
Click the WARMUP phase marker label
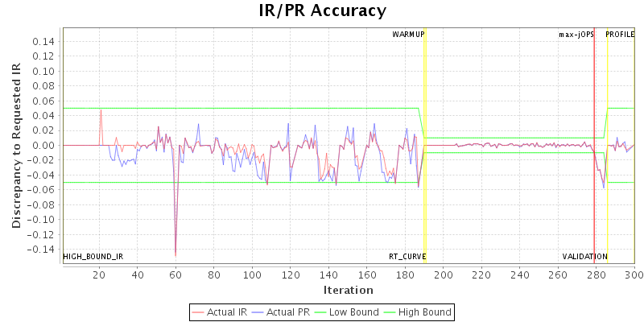(408, 35)
